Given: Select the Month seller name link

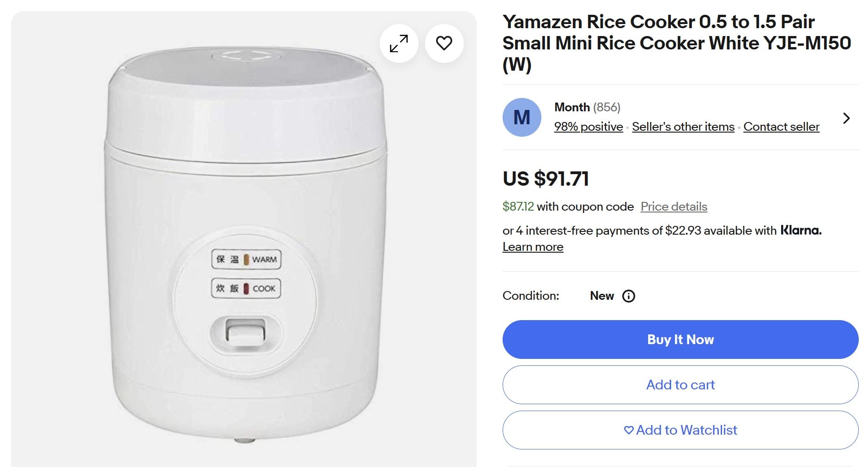Looking at the screenshot, I should click(x=572, y=107).
